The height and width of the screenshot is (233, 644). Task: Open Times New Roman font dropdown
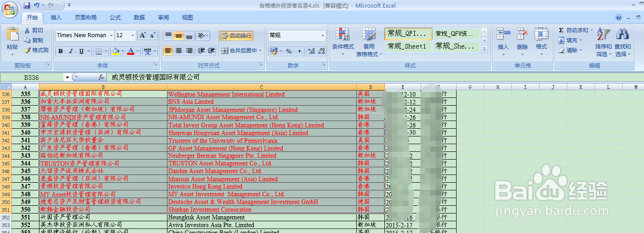pyautogui.click(x=112, y=35)
